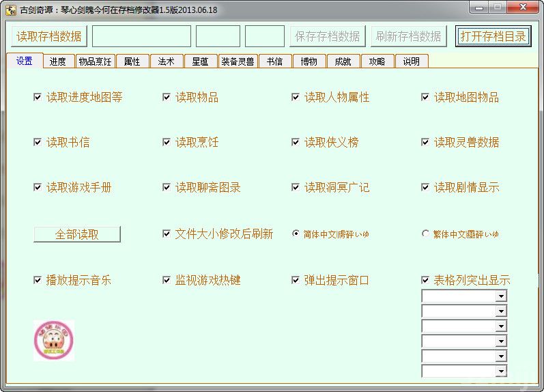Expand the first dropdown under 表格列突出显示
544x392 pixels.
coord(501,296)
